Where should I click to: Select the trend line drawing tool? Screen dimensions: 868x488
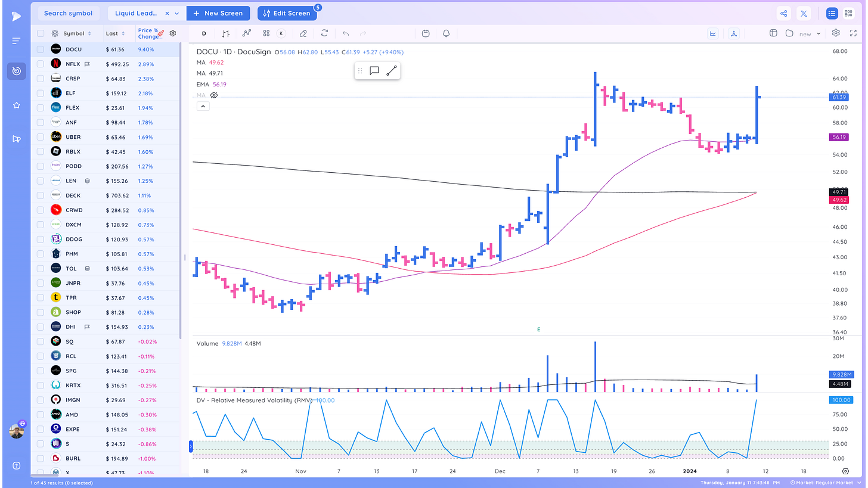click(x=391, y=71)
